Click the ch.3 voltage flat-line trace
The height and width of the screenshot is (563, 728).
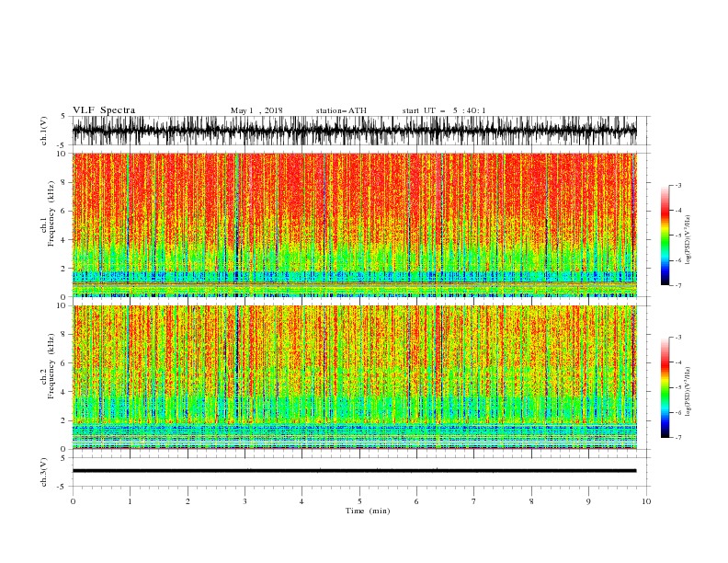(x=354, y=471)
